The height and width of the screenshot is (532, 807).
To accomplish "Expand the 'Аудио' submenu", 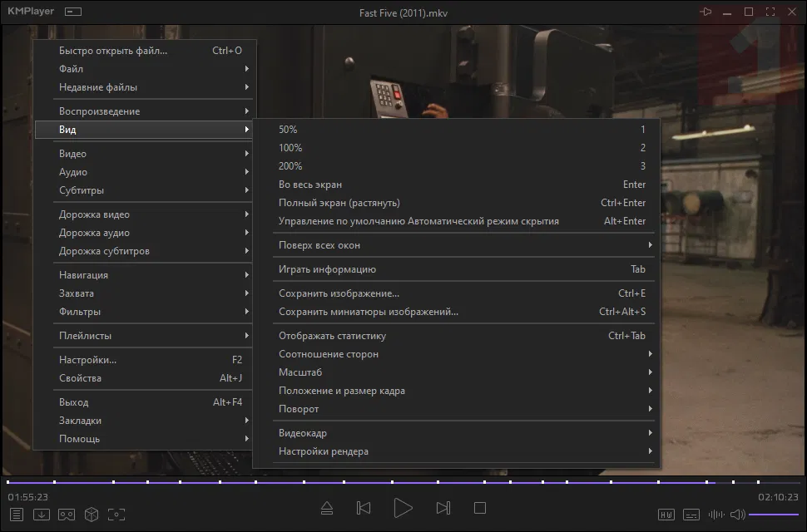I will 145,172.
